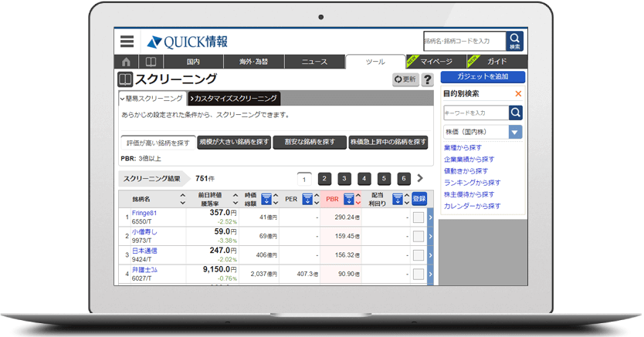
Task: Open the 海外・為替 nav tab
Action: tap(254, 62)
